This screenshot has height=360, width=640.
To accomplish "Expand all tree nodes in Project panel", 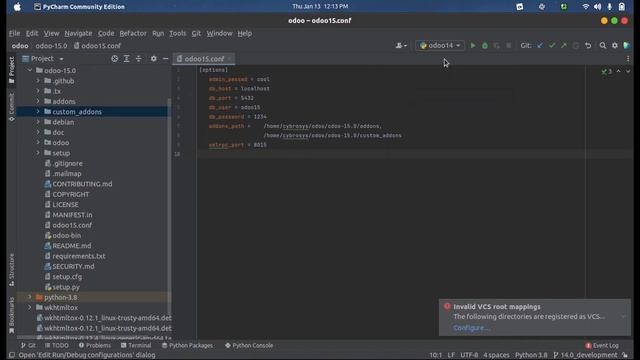I will click(x=127, y=59).
